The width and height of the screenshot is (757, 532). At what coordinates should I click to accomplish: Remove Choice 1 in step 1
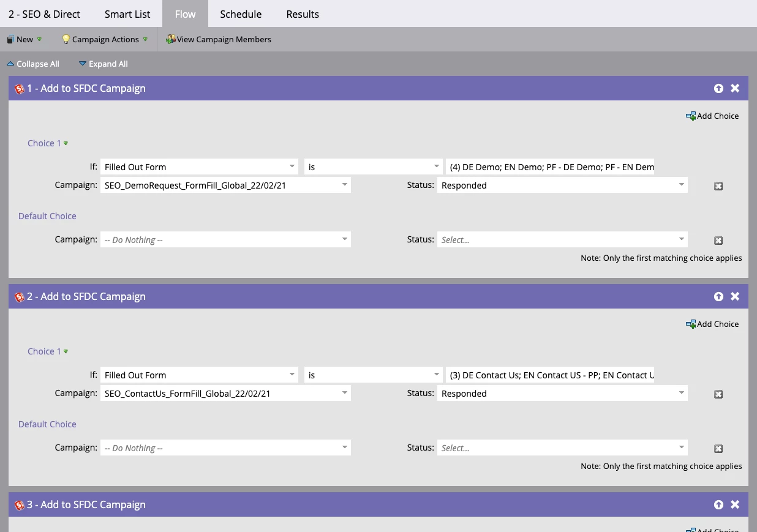718,186
